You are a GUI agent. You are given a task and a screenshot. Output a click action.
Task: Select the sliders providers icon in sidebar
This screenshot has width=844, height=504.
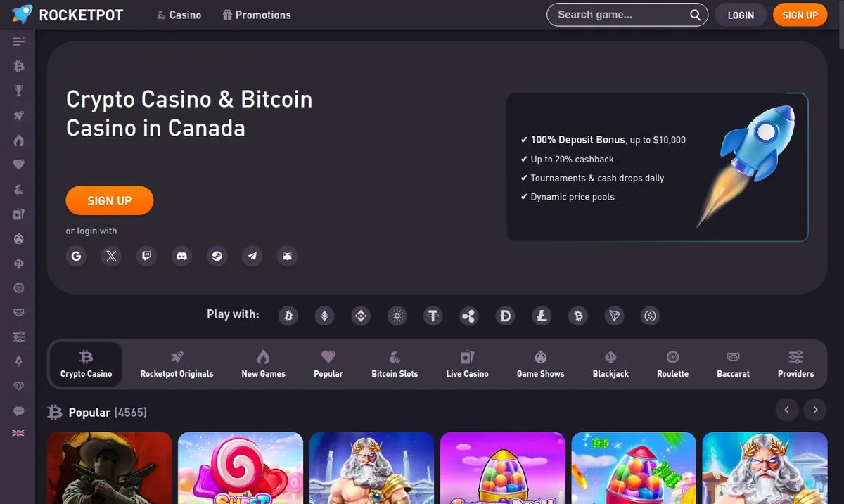(19, 337)
